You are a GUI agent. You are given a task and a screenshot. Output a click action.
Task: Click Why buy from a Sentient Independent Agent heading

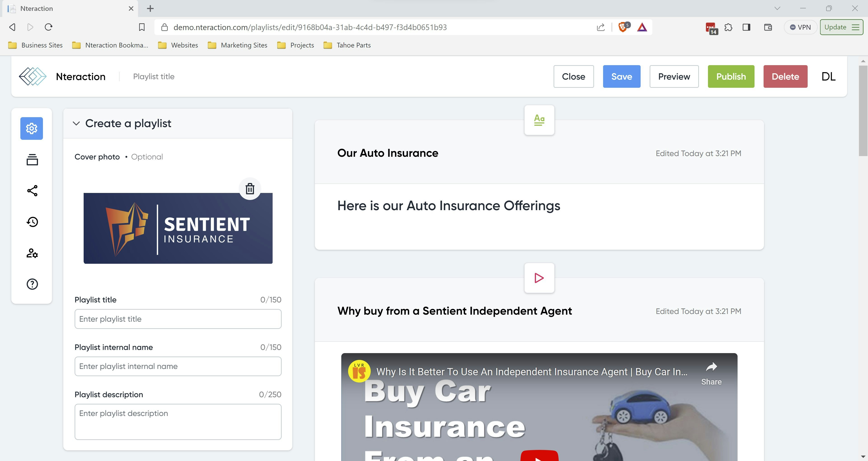(x=455, y=311)
